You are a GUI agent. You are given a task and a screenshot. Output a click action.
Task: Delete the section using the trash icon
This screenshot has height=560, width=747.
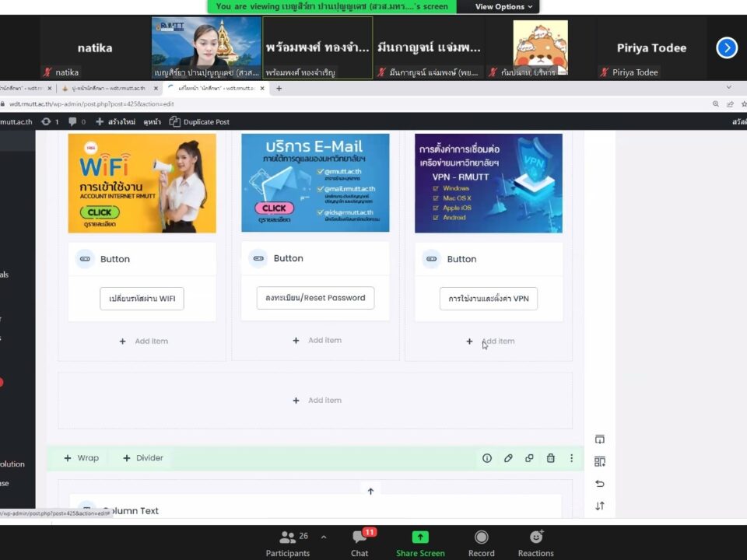pyautogui.click(x=551, y=458)
